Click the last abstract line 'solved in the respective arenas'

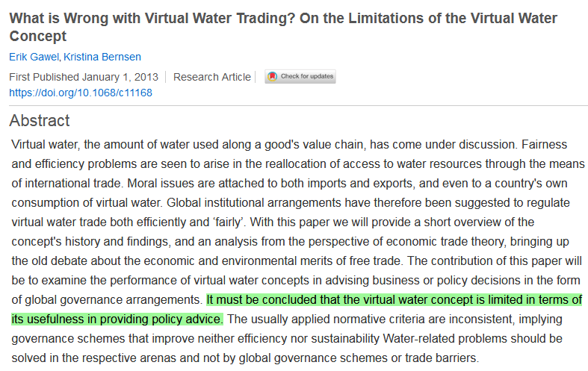(x=245, y=358)
